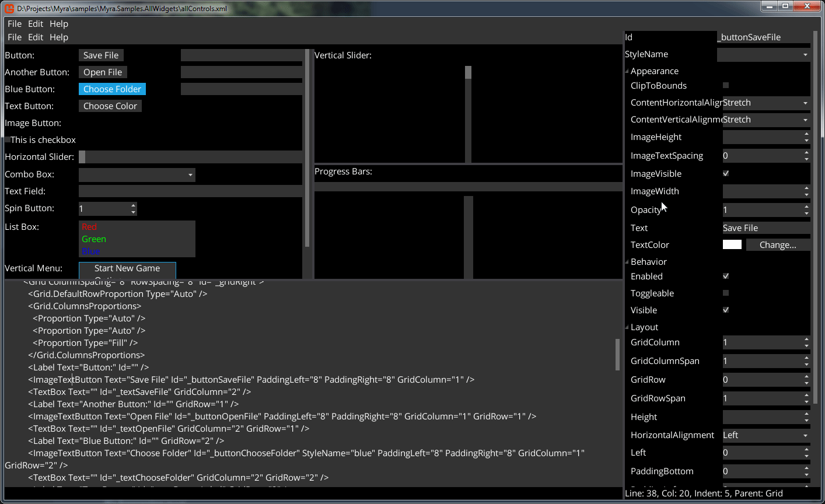
Task: Uncheck the ImageVisible checkbox
Action: click(x=726, y=174)
